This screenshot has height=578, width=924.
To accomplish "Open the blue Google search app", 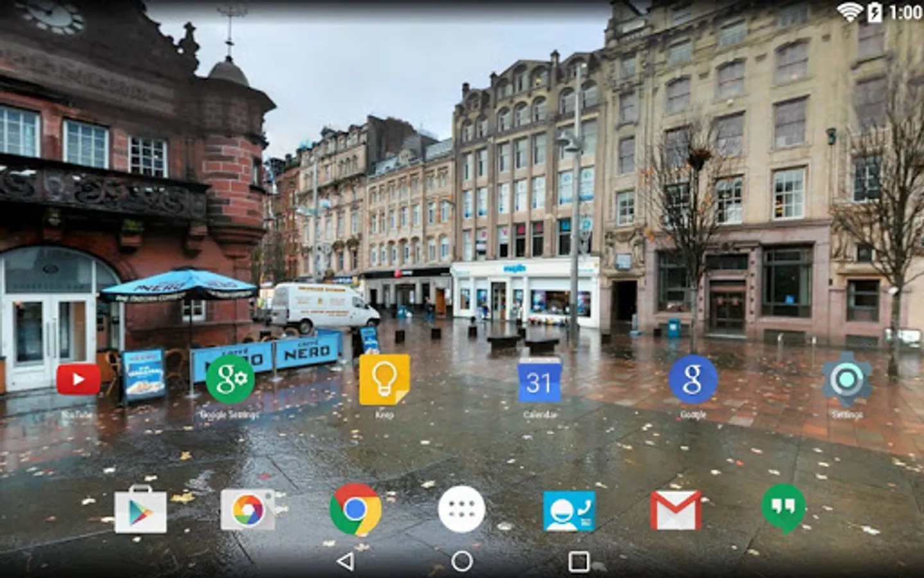I will (693, 380).
